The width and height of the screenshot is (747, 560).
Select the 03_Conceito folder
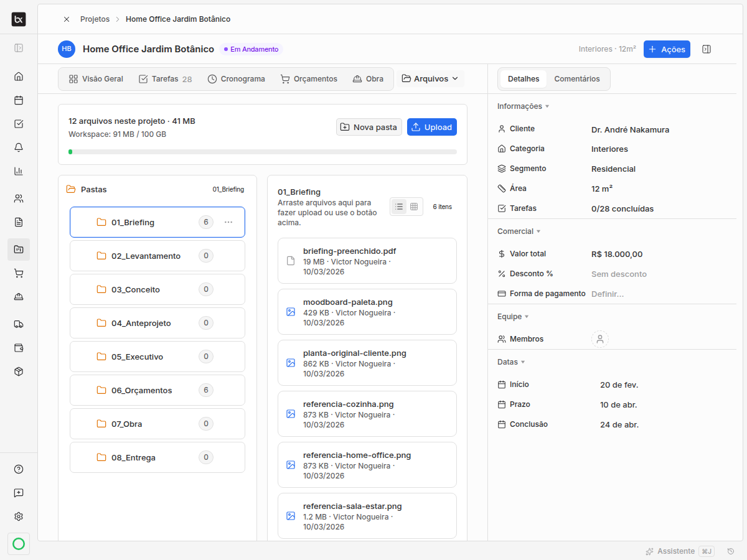(x=157, y=289)
